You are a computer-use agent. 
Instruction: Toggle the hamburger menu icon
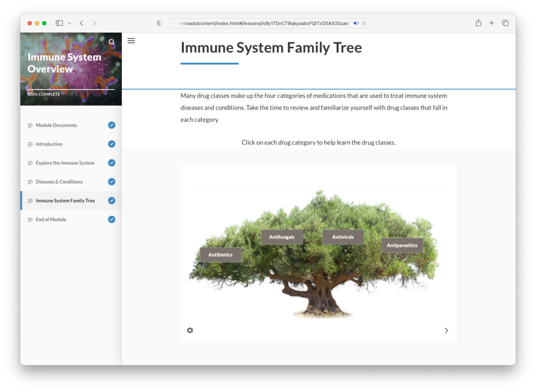pos(131,41)
